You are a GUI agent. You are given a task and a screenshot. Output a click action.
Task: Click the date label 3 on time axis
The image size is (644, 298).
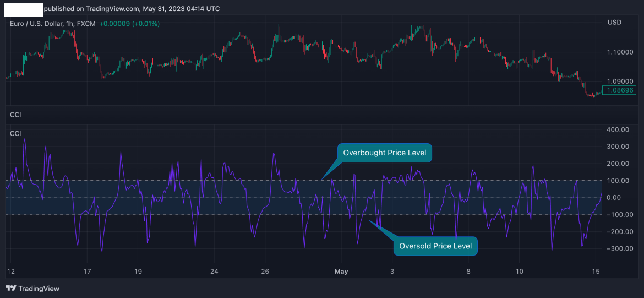click(x=392, y=271)
